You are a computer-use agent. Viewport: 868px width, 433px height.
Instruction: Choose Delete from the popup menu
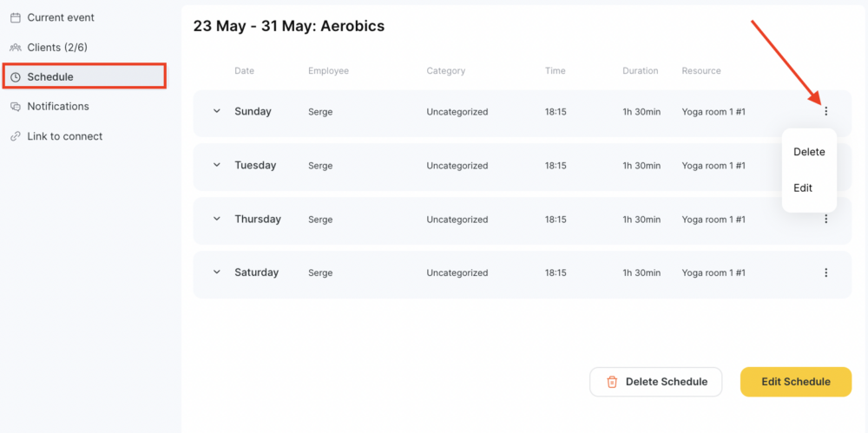point(809,152)
